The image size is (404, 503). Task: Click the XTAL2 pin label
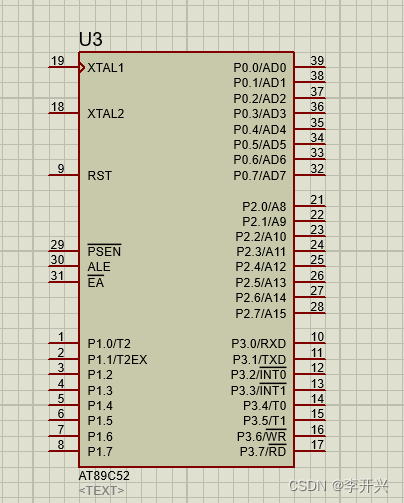(x=106, y=114)
